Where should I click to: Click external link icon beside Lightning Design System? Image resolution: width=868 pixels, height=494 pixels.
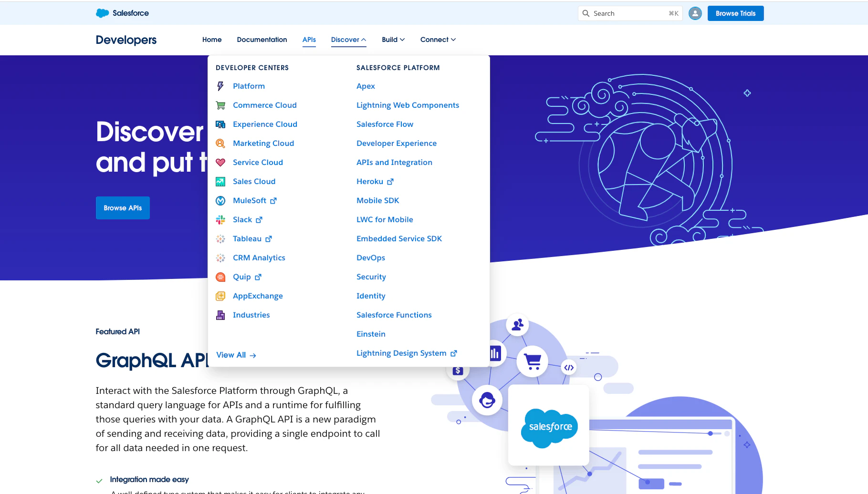point(454,353)
